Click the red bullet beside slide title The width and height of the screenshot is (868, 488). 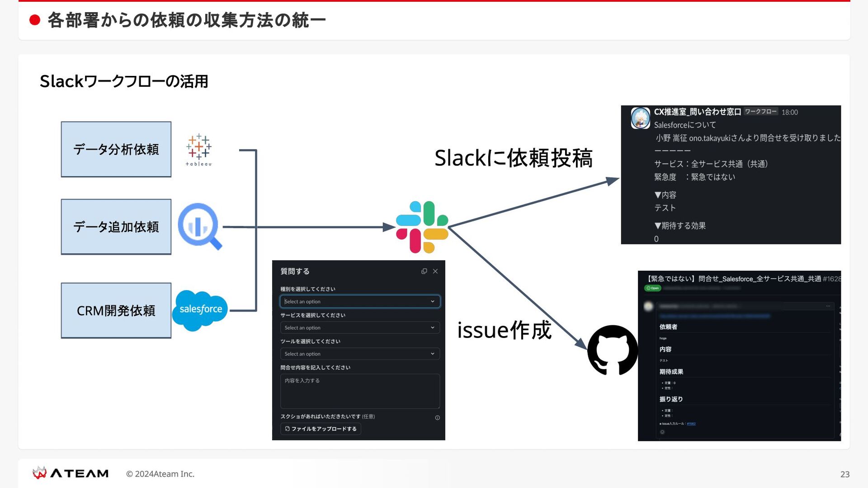coord(35,20)
